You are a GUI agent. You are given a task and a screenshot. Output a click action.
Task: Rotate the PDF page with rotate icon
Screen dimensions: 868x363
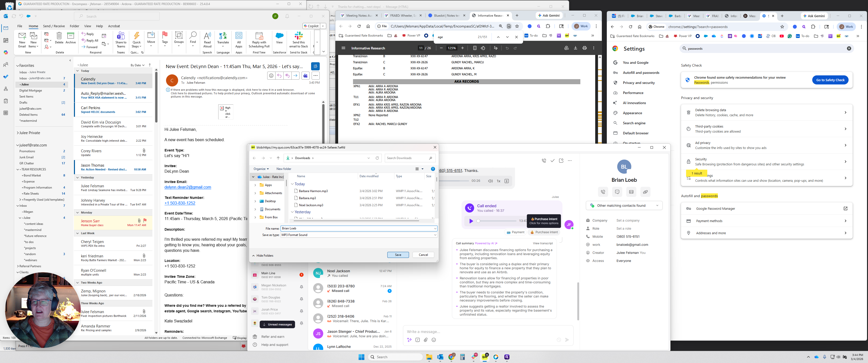(483, 48)
